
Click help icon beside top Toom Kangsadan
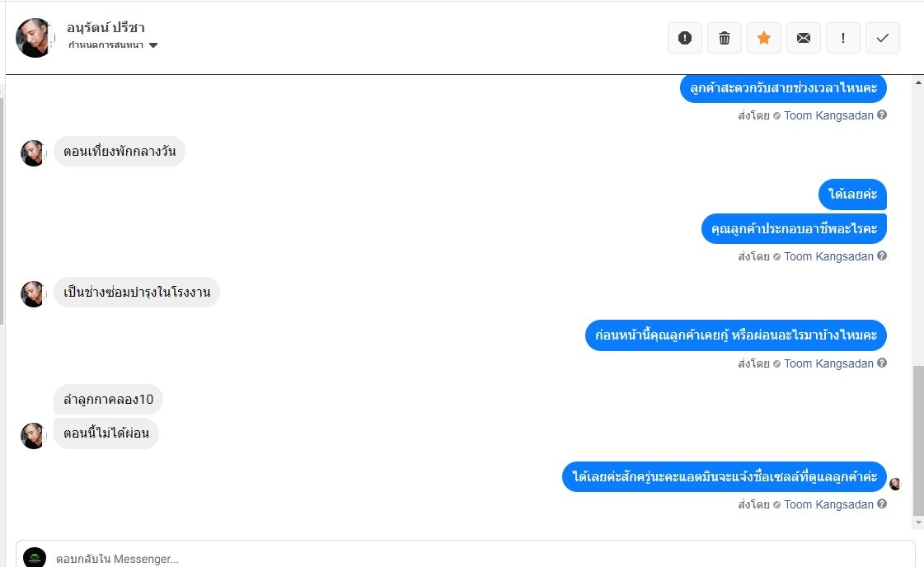tap(882, 115)
